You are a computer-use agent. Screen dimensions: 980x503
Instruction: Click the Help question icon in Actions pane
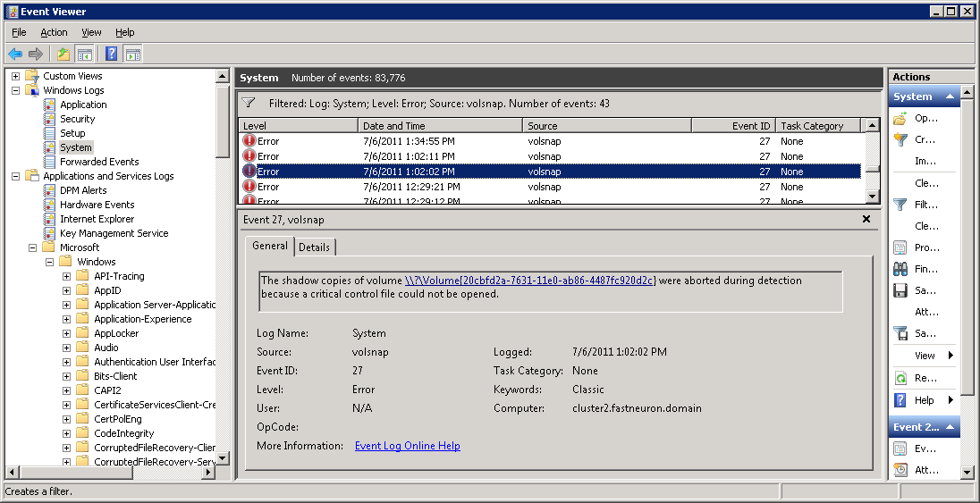click(x=900, y=400)
